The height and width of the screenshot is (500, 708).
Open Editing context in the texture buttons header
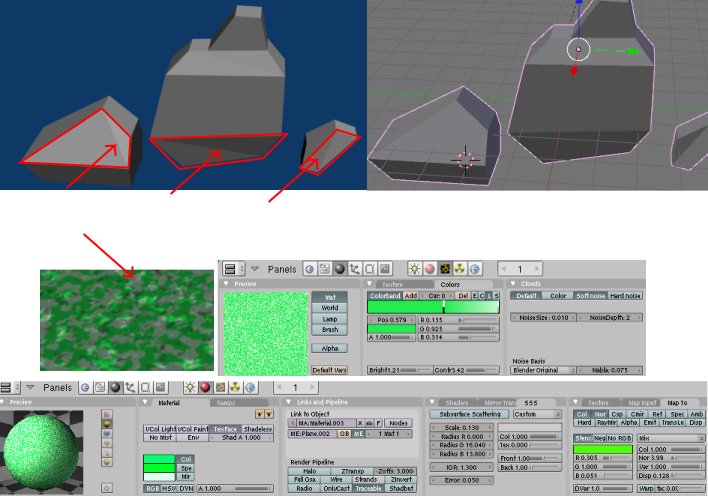point(369,269)
